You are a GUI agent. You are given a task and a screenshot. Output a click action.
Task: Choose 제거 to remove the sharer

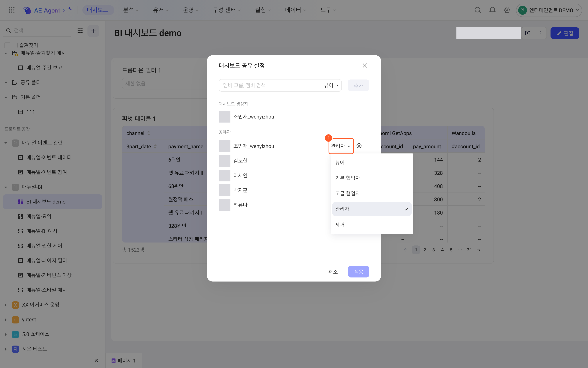(372, 225)
